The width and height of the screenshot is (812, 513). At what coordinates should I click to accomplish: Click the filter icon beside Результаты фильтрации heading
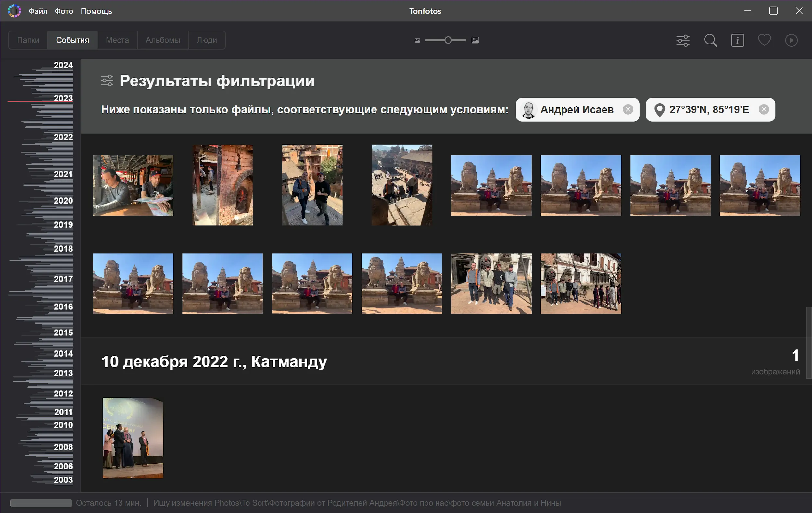[x=107, y=81]
